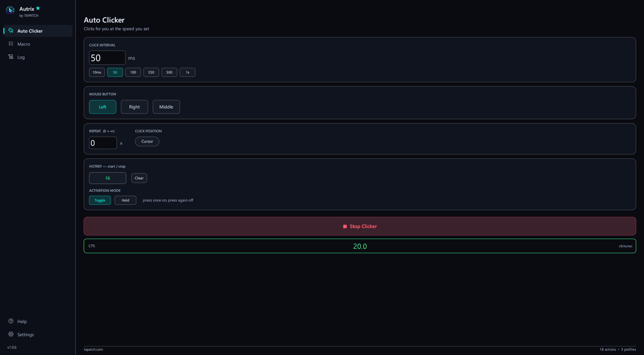Choose the Left mouse button
The height and width of the screenshot is (355, 644).
(x=103, y=107)
